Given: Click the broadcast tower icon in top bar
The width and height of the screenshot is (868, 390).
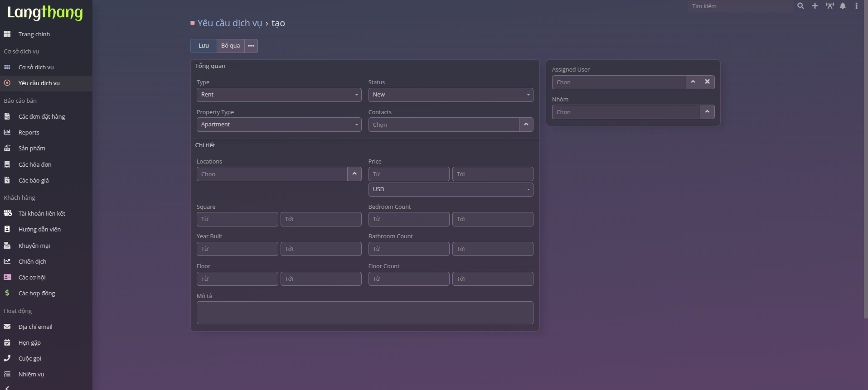Looking at the screenshot, I should [829, 6].
